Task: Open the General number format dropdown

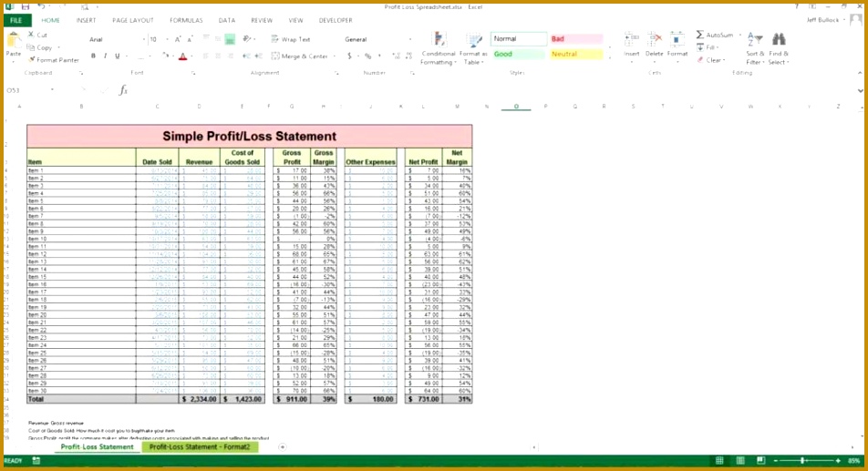Action: [x=410, y=39]
